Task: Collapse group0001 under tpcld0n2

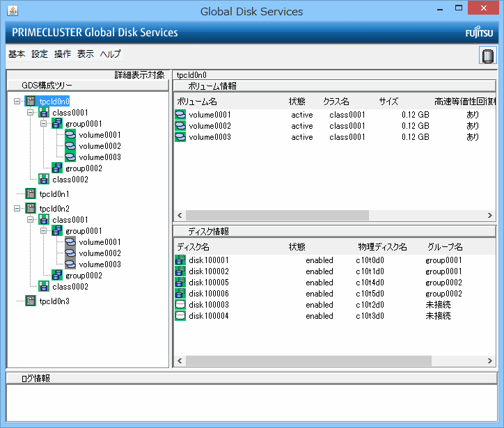Action: coord(43,231)
